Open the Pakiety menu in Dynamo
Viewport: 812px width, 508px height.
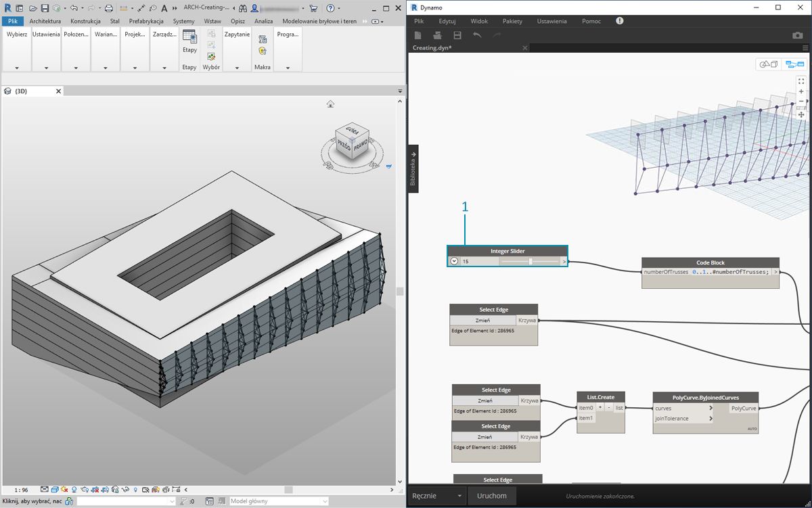click(x=513, y=21)
